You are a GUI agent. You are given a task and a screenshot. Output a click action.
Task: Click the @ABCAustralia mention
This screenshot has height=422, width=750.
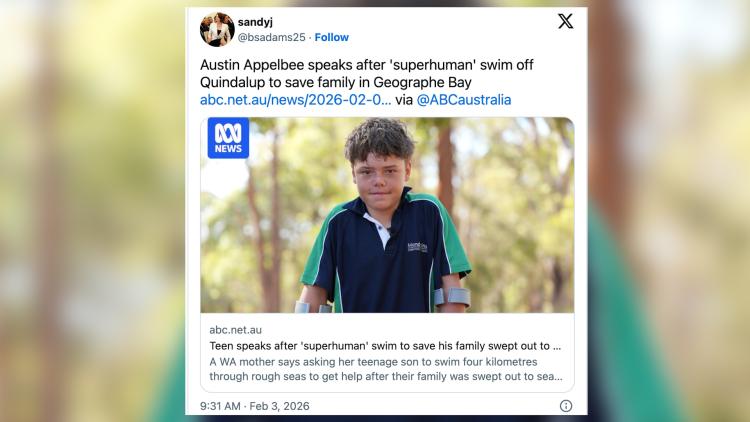[x=463, y=100]
